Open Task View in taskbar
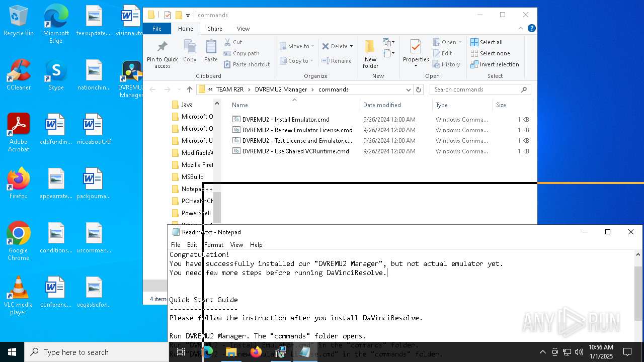This screenshot has height=362, width=644. click(x=181, y=352)
